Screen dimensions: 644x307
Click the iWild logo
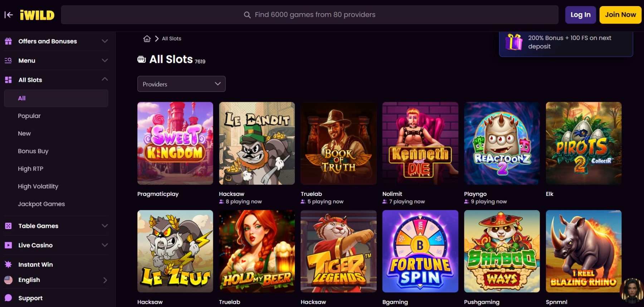coord(37,15)
